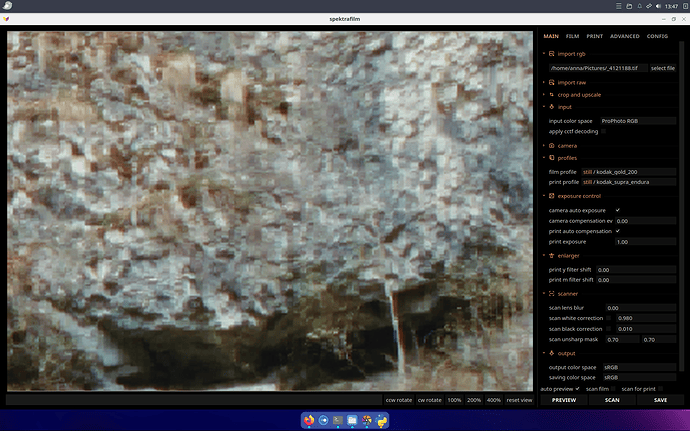Click the pinwheel app icon in dock

pyautogui.click(x=367, y=420)
